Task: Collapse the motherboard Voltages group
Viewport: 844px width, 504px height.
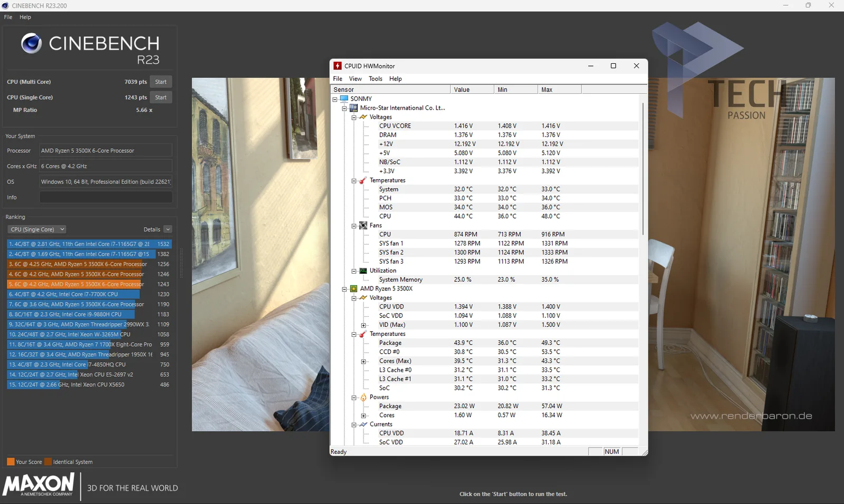Action: (x=354, y=117)
